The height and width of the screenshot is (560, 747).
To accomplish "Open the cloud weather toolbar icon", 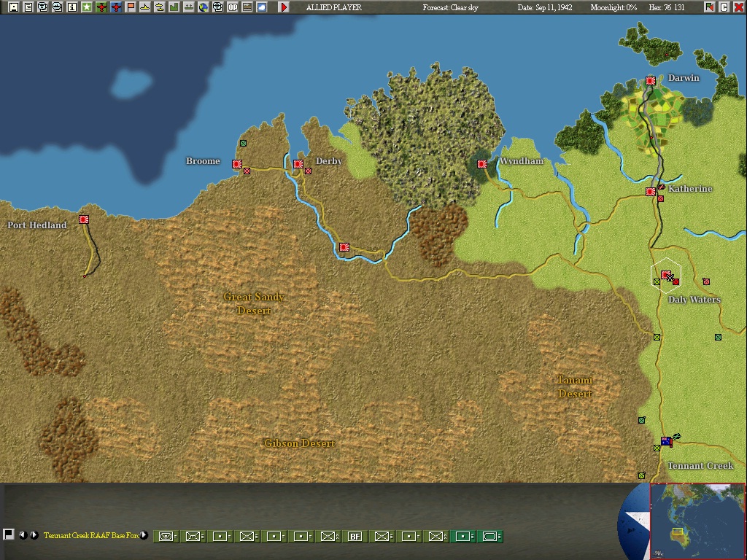I will pyautogui.click(x=262, y=7).
